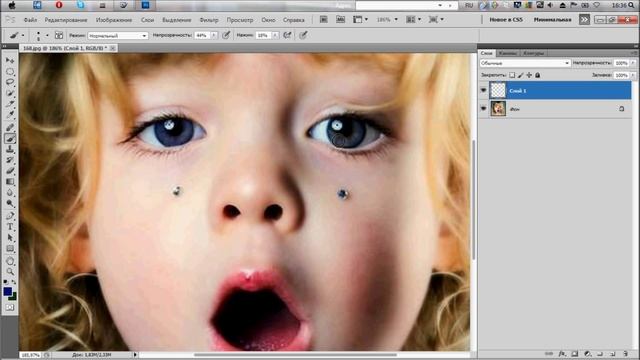Select the New in CS5 workspace
This screenshot has width=640, height=360.
tap(506, 19)
